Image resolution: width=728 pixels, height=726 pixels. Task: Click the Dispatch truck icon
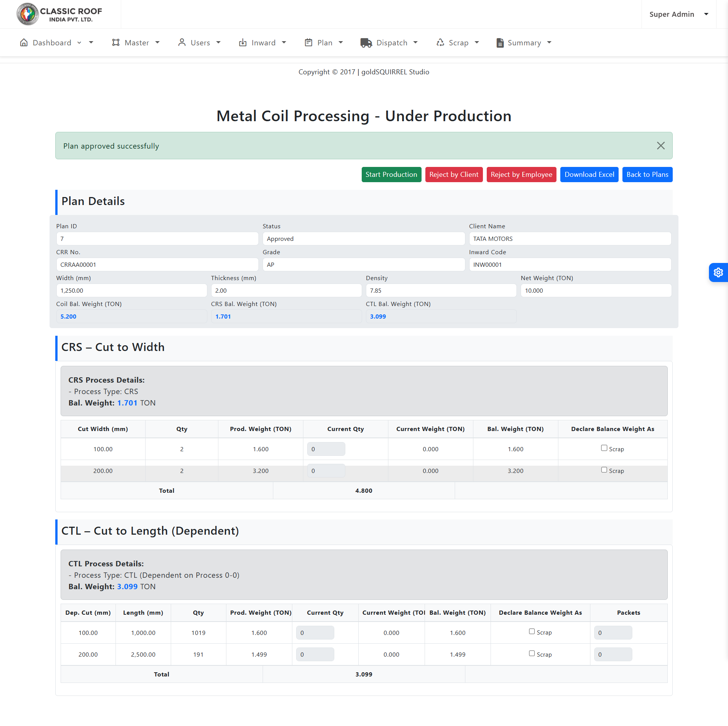(366, 43)
